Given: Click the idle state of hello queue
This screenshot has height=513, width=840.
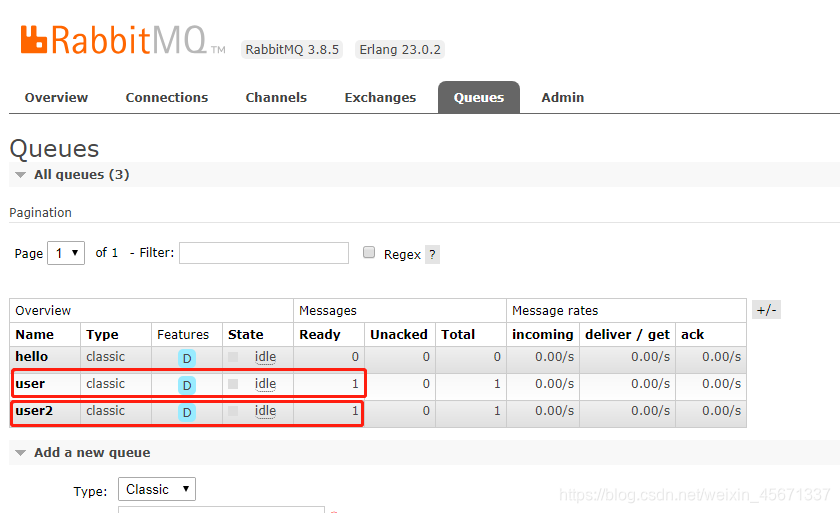Looking at the screenshot, I should click(265, 357).
